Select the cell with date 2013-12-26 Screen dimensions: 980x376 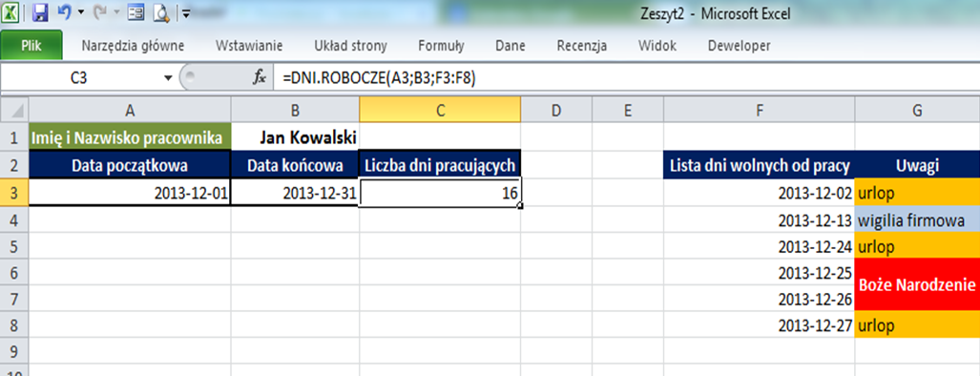(x=759, y=299)
